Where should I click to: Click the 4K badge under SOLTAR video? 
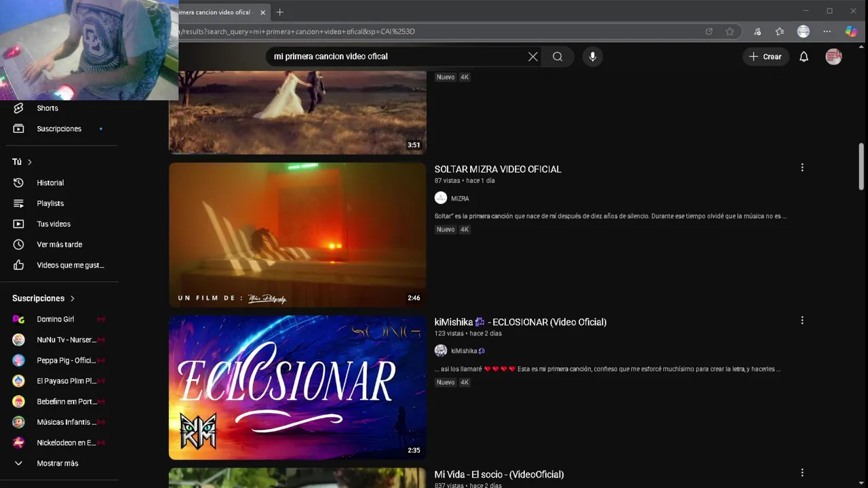pyautogui.click(x=465, y=230)
